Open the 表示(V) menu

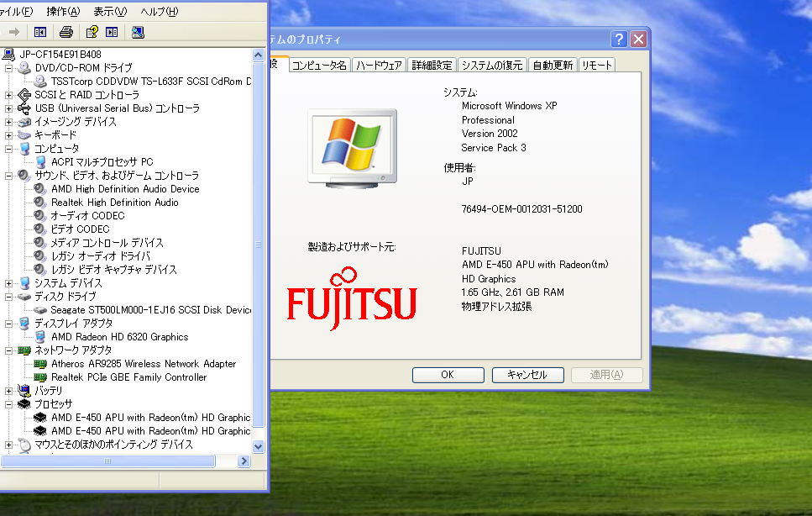click(110, 12)
